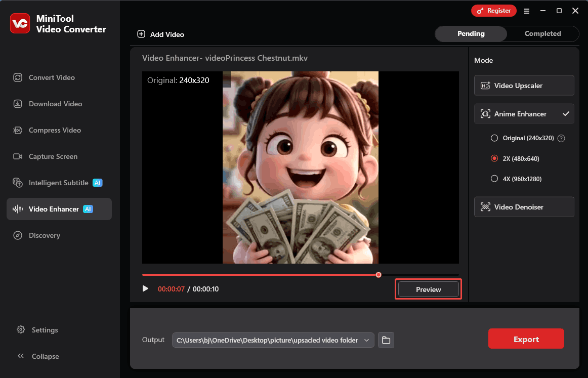This screenshot has height=378, width=588.
Task: Click the total duration 00:00:10
Action: [x=205, y=289]
